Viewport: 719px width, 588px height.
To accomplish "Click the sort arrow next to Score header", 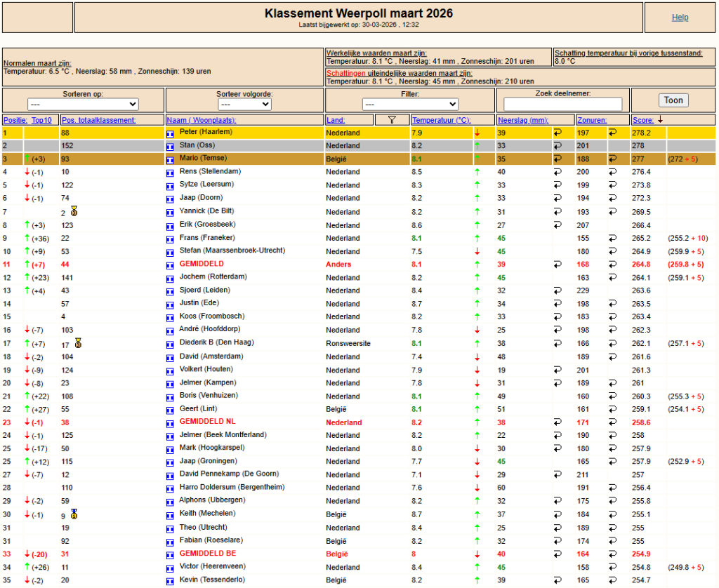I will [660, 119].
